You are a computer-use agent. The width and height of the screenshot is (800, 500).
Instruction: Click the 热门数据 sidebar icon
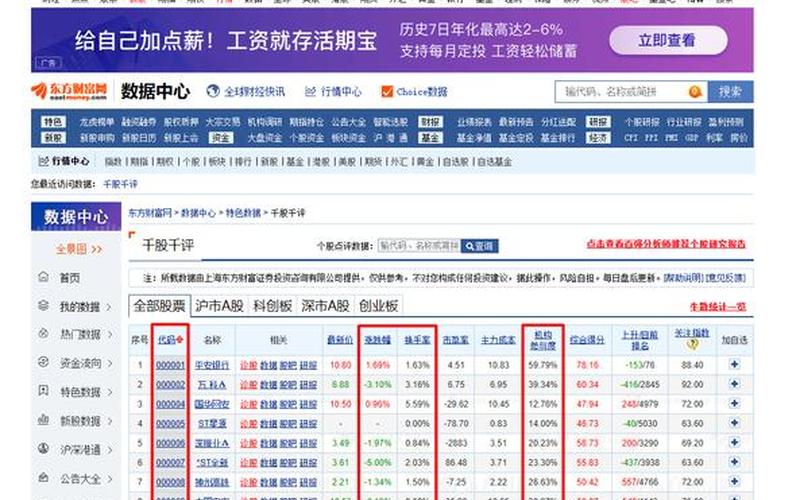click(44, 334)
